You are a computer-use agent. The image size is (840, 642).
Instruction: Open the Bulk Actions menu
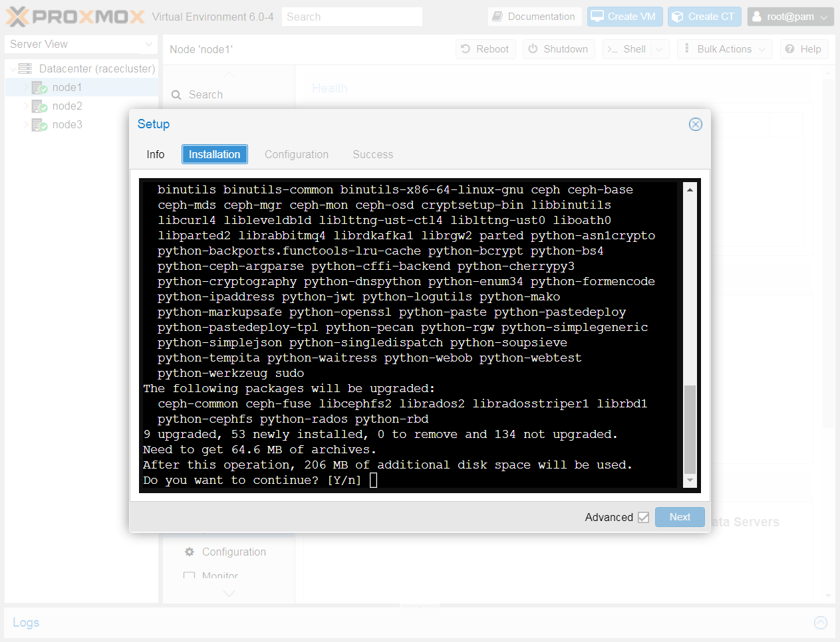pos(725,49)
